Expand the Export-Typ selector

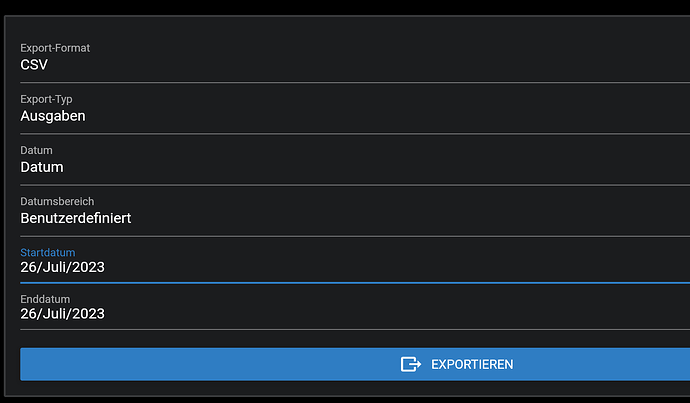355,109
